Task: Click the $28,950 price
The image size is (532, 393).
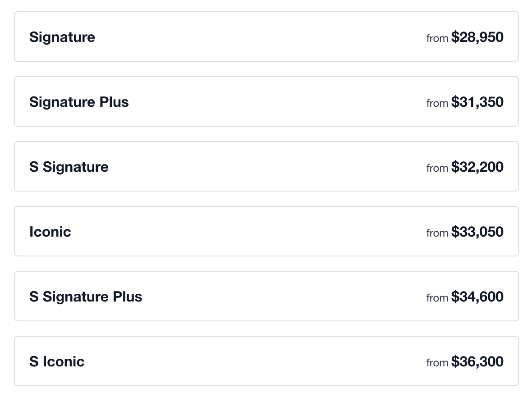Action: pyautogui.click(x=477, y=37)
